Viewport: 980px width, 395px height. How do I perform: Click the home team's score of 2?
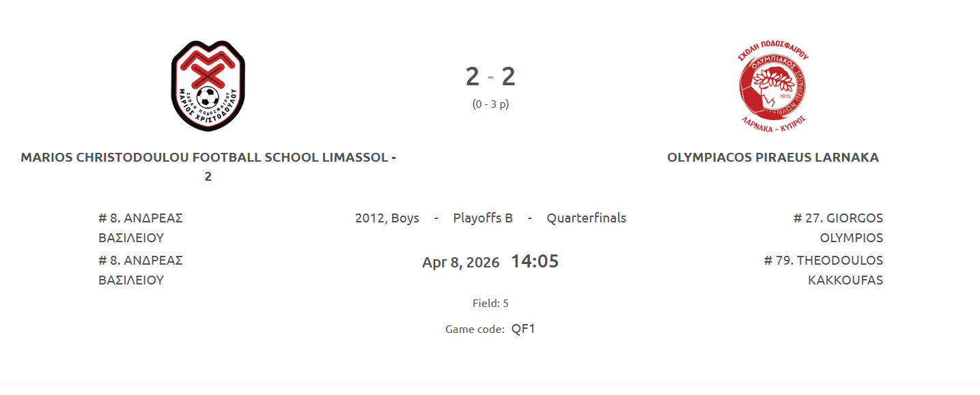[x=472, y=76]
